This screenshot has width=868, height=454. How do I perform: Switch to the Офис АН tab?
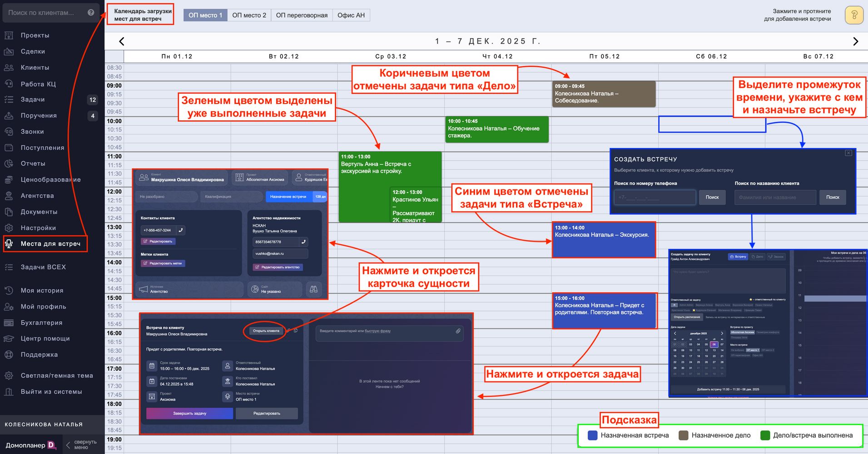(x=351, y=15)
